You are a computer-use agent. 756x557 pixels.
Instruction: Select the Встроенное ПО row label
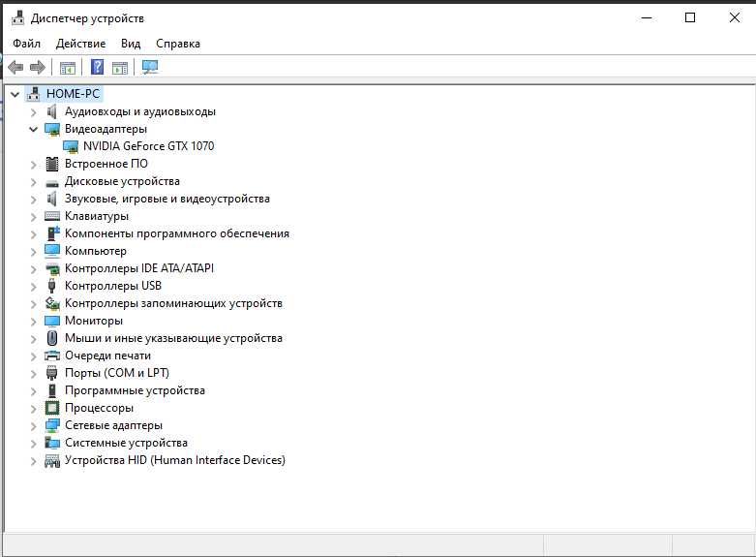click(106, 164)
